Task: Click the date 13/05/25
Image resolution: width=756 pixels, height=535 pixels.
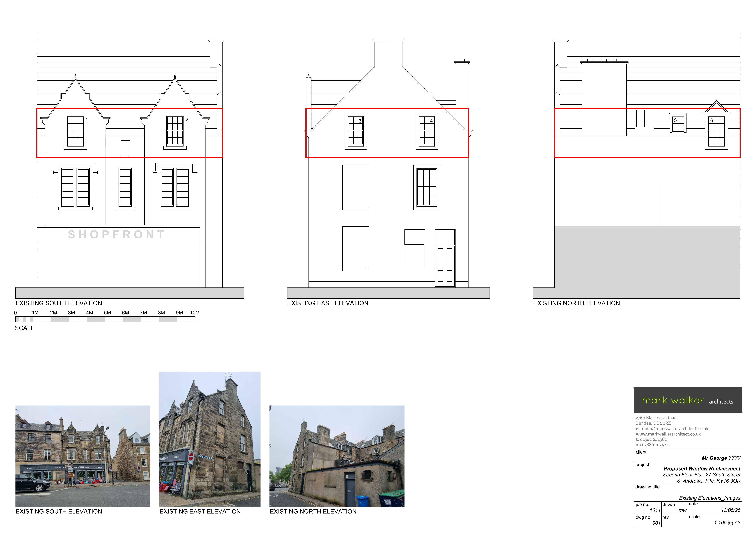Action: pyautogui.click(x=731, y=510)
